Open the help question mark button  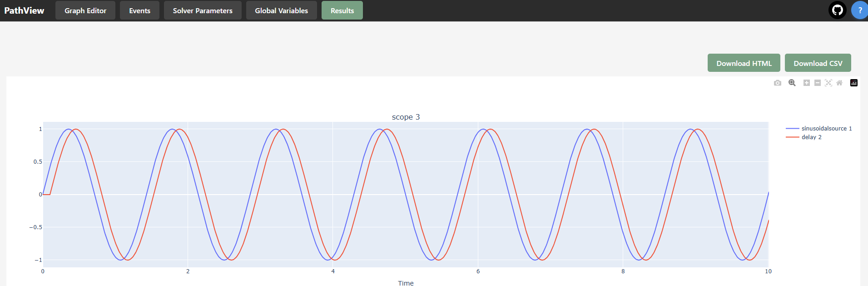860,10
